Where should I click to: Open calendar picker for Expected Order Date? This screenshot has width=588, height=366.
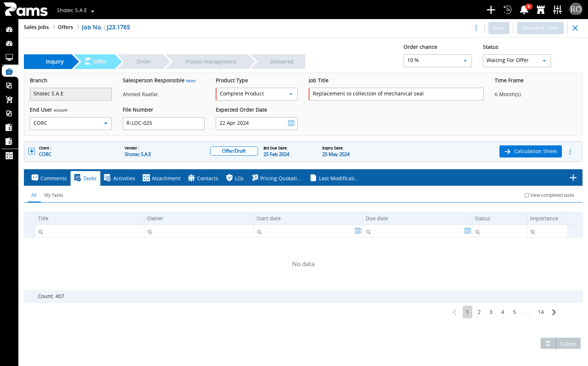(291, 123)
